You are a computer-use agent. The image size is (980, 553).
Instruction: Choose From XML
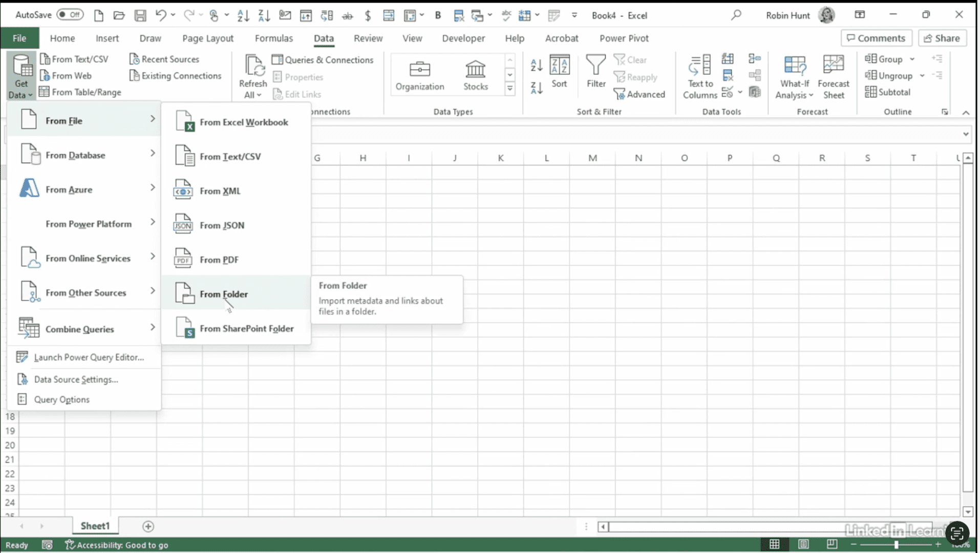236,190
